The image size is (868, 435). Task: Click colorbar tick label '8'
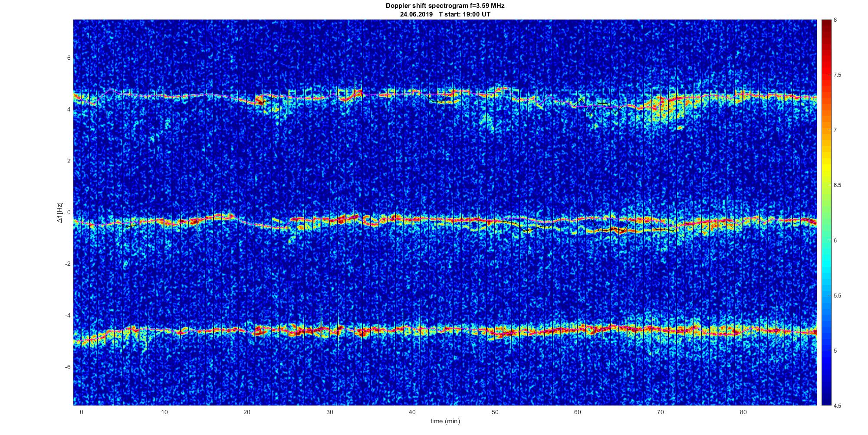coord(835,20)
